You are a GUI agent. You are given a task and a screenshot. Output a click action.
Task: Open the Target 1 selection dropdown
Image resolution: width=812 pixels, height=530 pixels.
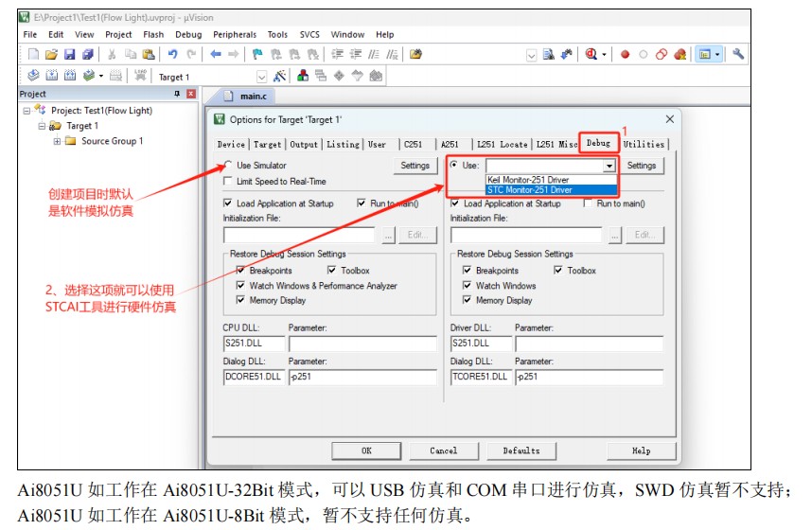coord(262,77)
